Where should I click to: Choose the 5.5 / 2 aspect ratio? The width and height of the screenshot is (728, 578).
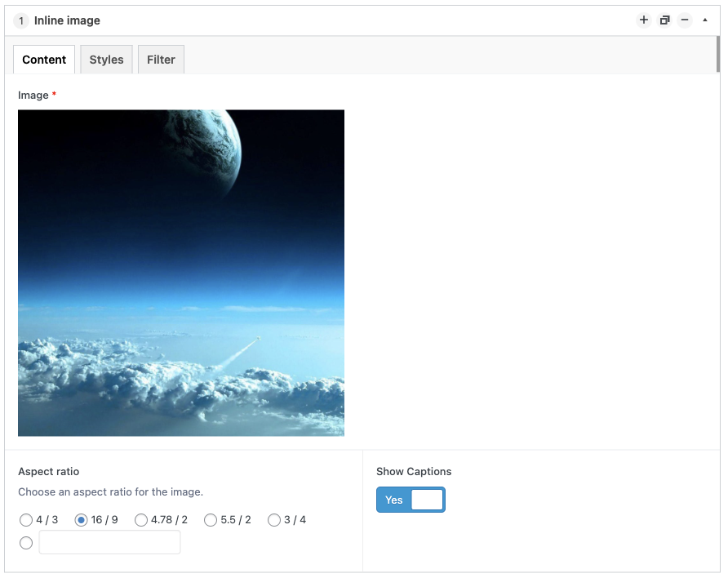pos(211,520)
